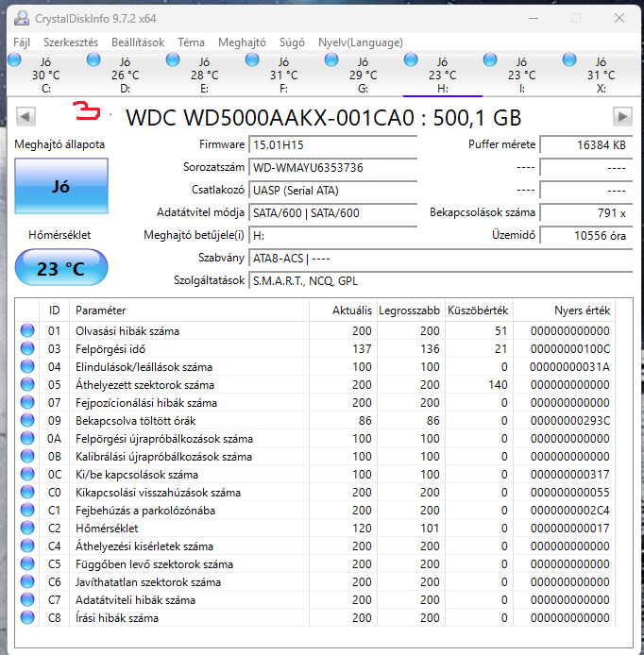This screenshot has width=644, height=655.
Task: Click status icon of row C8 Írási hibák
Action: pyautogui.click(x=27, y=618)
